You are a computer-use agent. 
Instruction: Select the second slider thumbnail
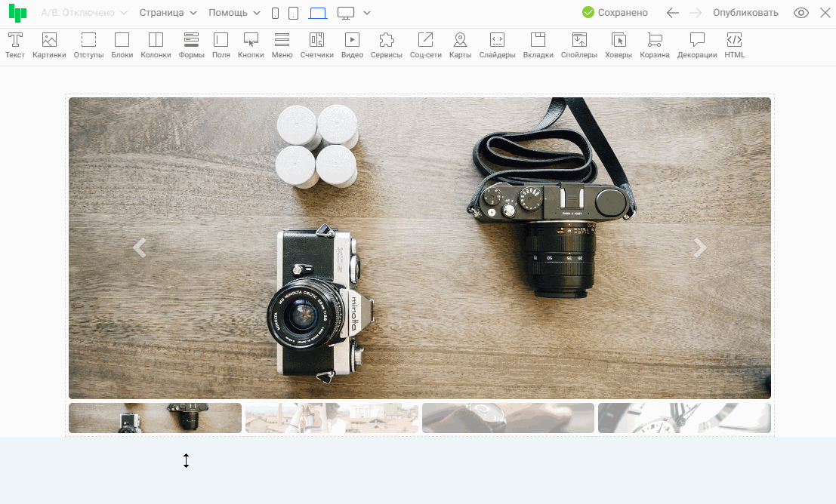point(332,418)
